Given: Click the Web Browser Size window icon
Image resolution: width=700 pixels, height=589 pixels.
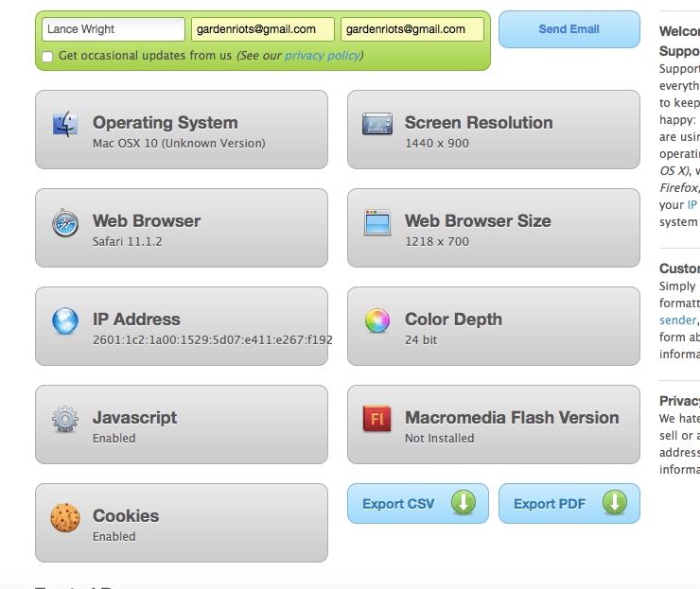Looking at the screenshot, I should point(377,223).
